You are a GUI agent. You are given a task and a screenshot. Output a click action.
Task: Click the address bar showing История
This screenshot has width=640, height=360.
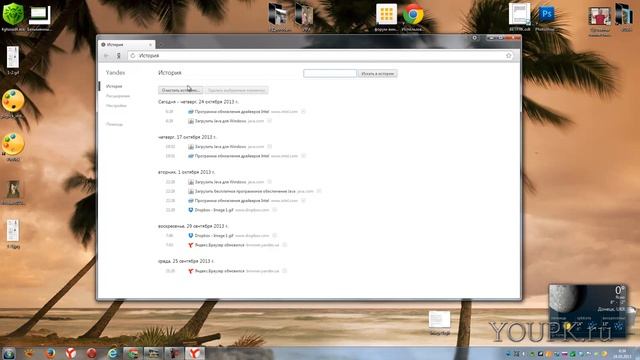point(320,56)
